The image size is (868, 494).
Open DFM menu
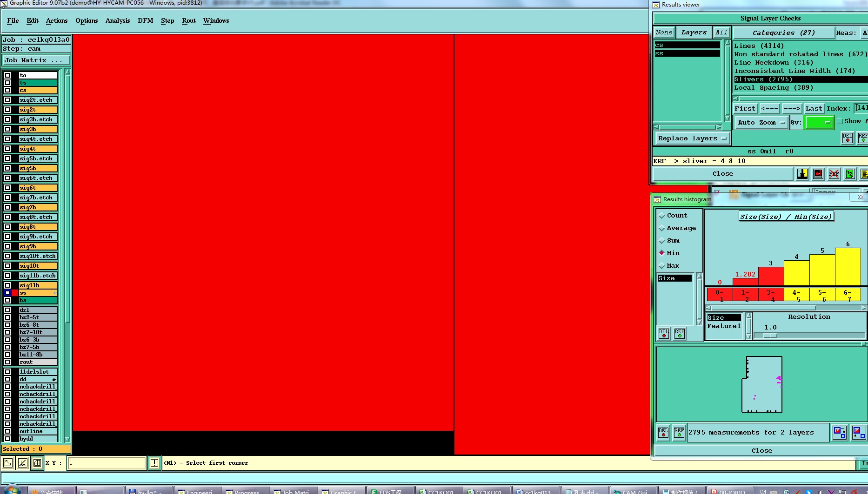(146, 21)
